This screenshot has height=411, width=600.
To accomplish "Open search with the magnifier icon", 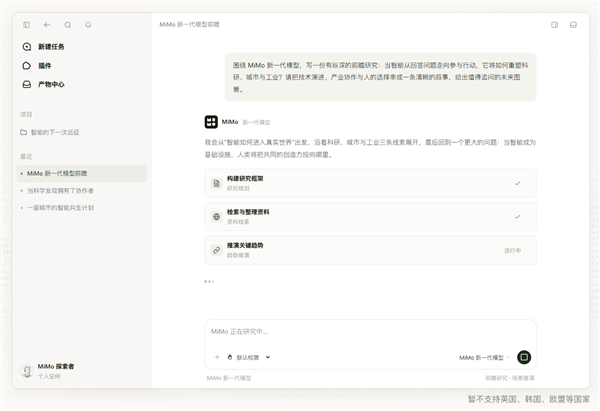I will coord(68,25).
